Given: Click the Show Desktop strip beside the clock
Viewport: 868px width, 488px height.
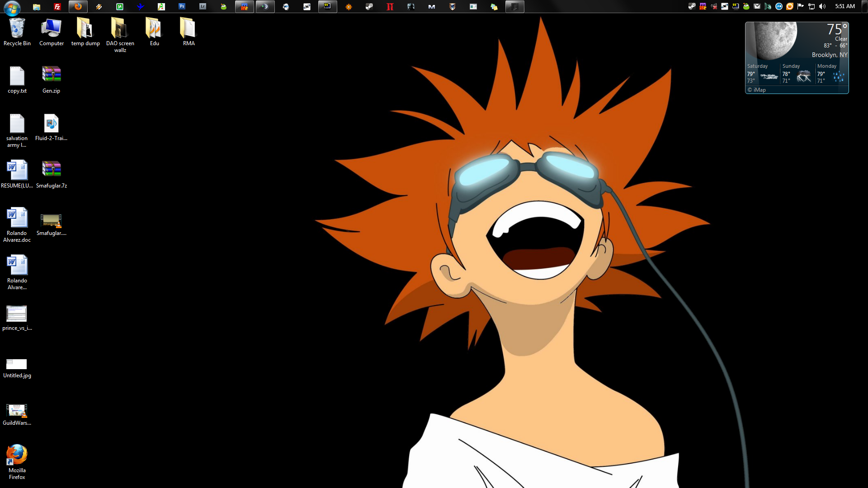Looking at the screenshot, I should (x=864, y=6).
